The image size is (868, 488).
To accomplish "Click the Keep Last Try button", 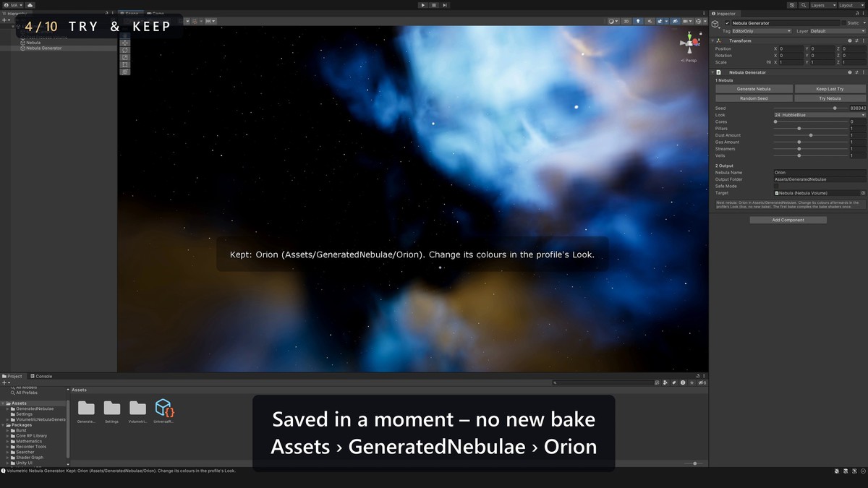I will pos(830,89).
